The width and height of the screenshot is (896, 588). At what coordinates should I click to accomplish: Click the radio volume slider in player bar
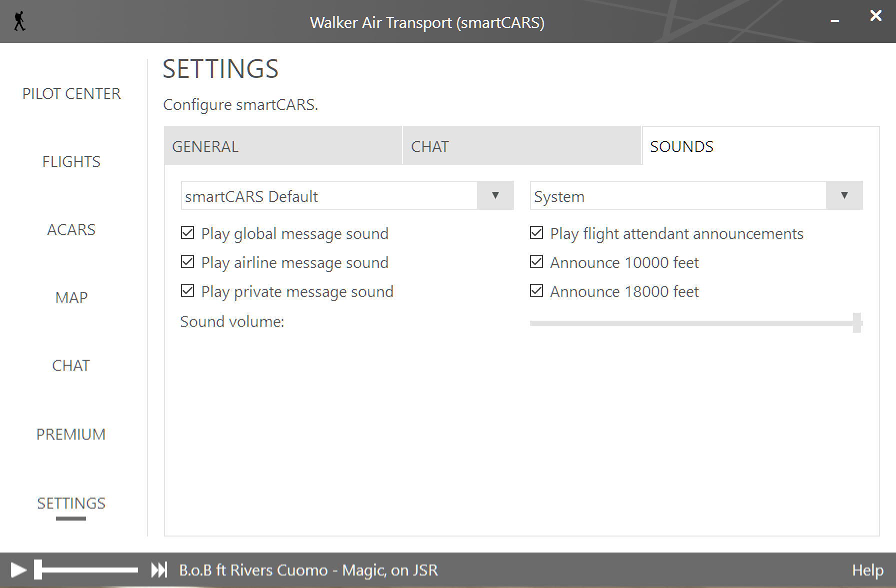click(86, 570)
